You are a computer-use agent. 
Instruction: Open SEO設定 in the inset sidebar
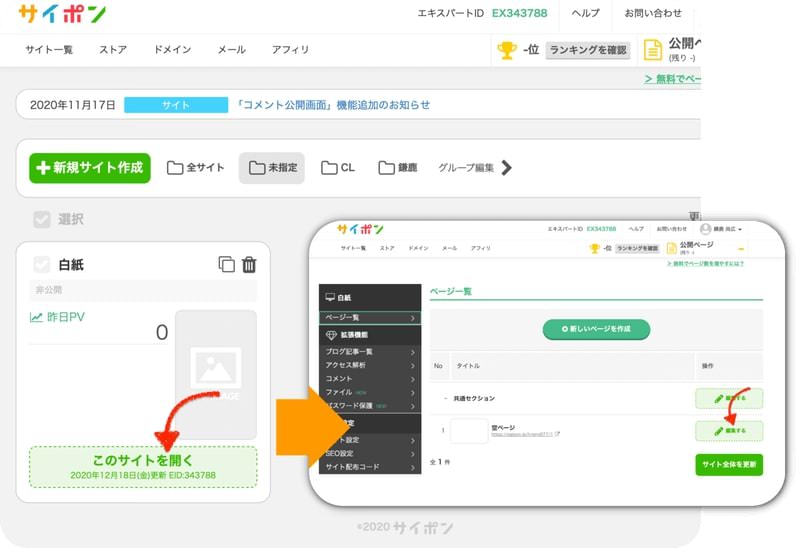(370, 453)
